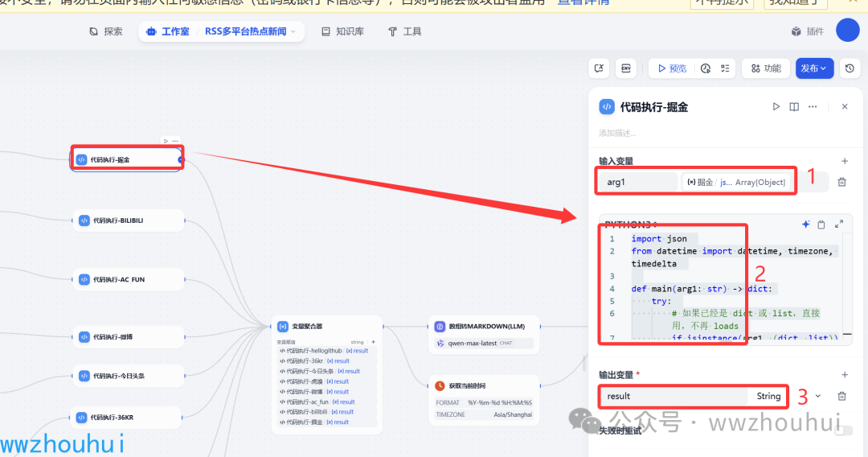Delete the arg1 input variable
The width and height of the screenshot is (868, 457).
(842, 182)
